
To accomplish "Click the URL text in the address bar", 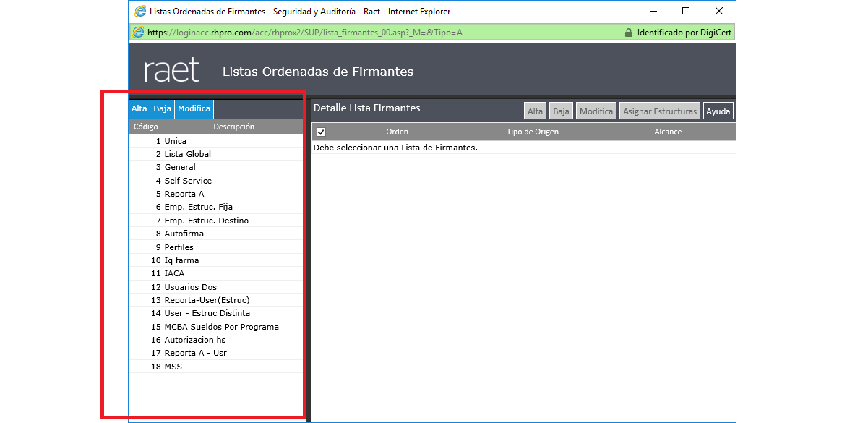I will point(304,33).
